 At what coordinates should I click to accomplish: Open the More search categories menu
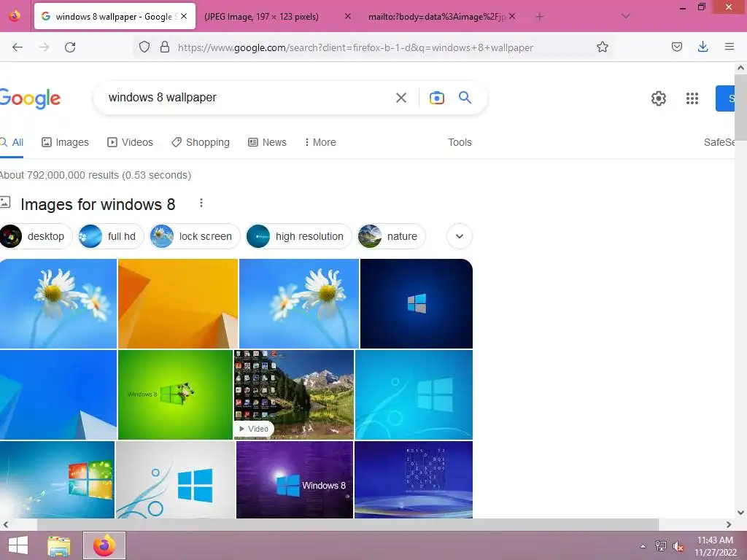pyautogui.click(x=320, y=142)
